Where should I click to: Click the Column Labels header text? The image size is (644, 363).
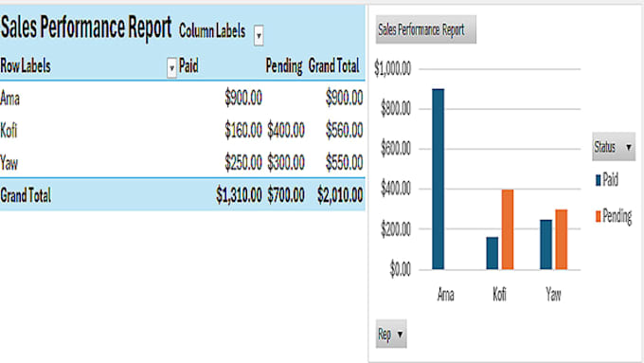click(212, 31)
